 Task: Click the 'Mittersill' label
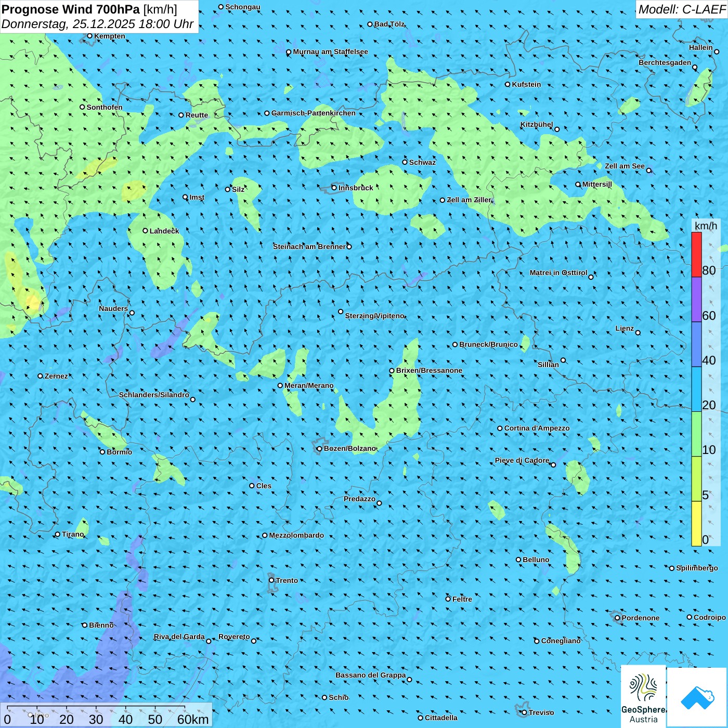click(x=597, y=184)
